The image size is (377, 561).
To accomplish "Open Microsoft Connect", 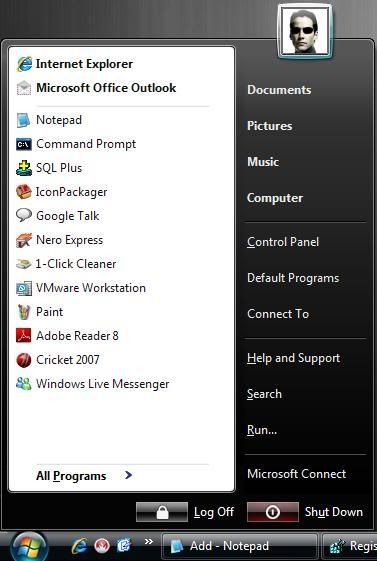I will 297,474.
